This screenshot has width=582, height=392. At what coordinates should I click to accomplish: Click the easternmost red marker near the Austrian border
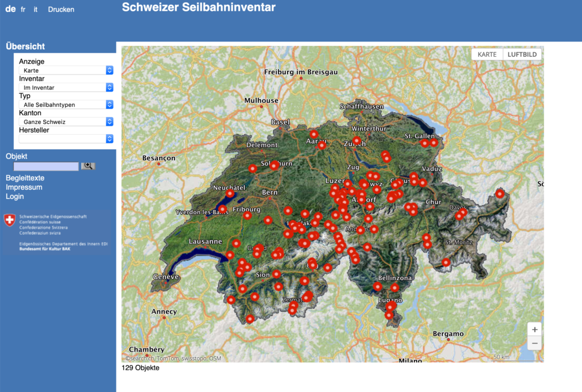point(500,194)
